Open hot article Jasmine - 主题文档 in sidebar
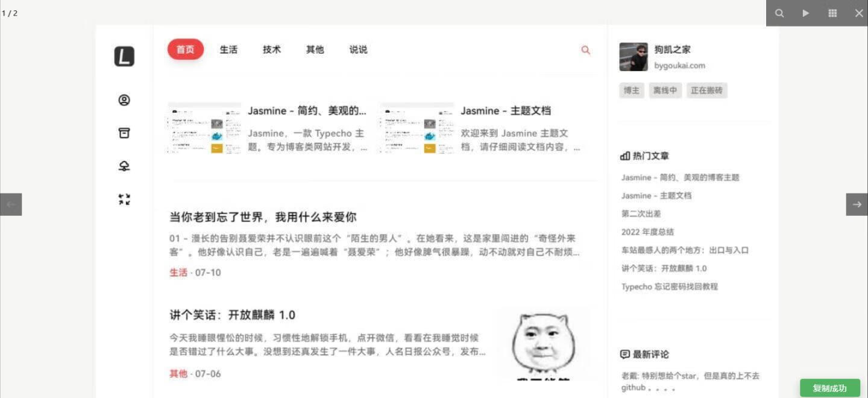The image size is (868, 398). click(x=656, y=195)
